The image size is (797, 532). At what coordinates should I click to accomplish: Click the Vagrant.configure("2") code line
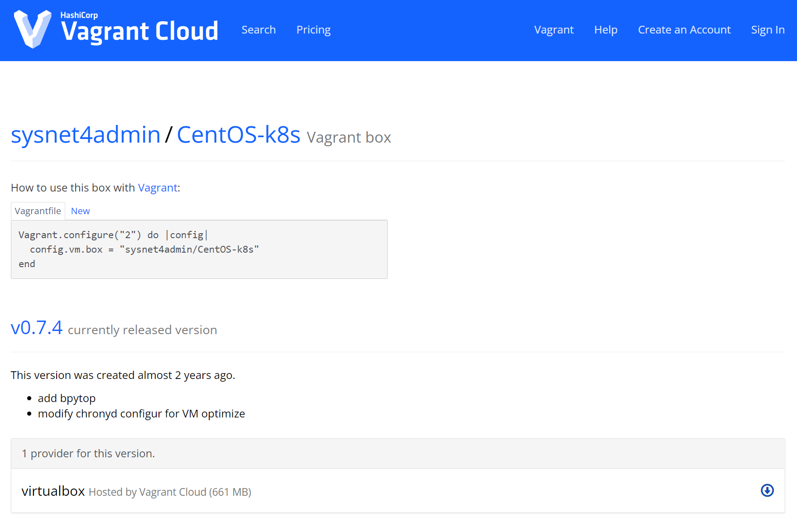coord(113,235)
